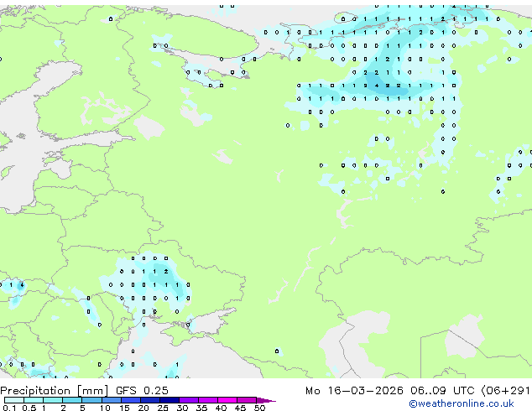Click the "GFS 0.25" model label
The width and height of the screenshot is (532, 411).
[142, 391]
